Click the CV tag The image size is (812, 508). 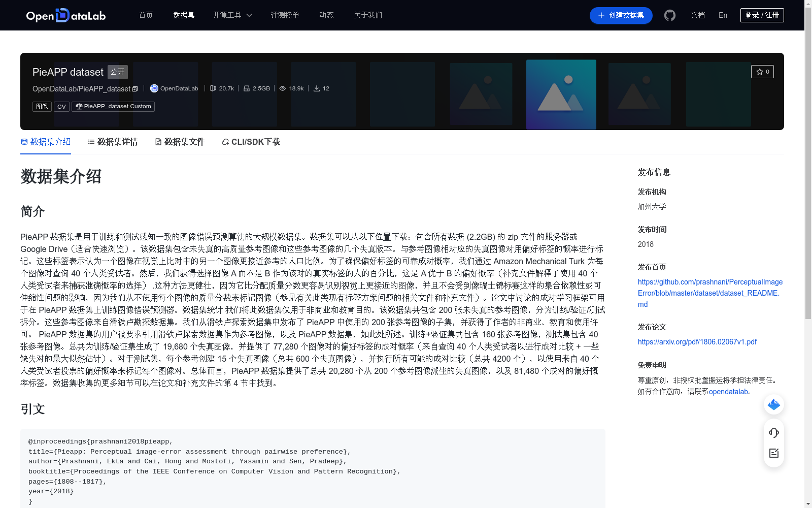(61, 106)
